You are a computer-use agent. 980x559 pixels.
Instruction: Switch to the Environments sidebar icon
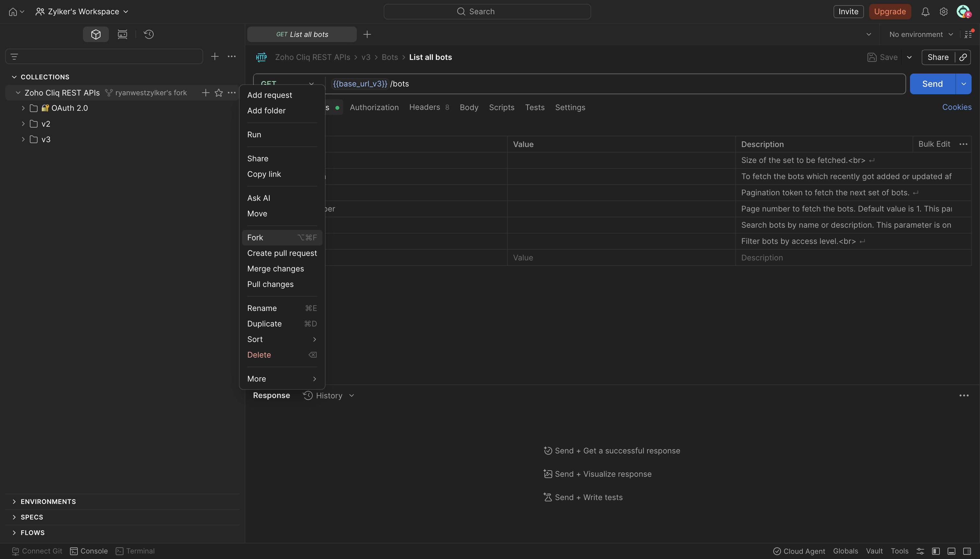click(122, 35)
